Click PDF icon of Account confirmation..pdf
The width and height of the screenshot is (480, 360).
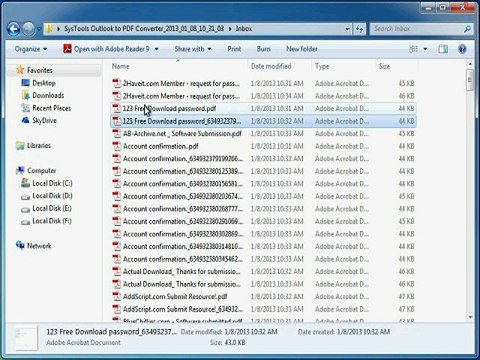coord(117,146)
